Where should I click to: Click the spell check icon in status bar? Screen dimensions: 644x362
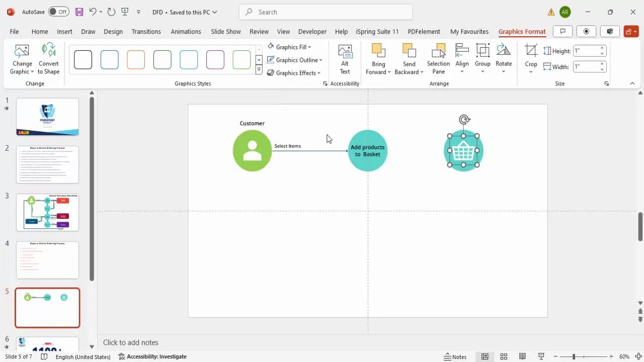coord(44,356)
